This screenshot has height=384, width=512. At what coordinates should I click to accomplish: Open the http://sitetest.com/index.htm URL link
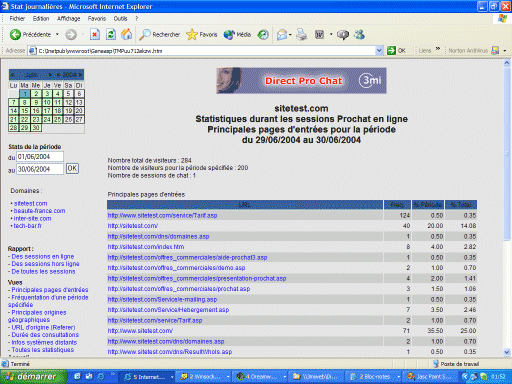click(x=146, y=247)
